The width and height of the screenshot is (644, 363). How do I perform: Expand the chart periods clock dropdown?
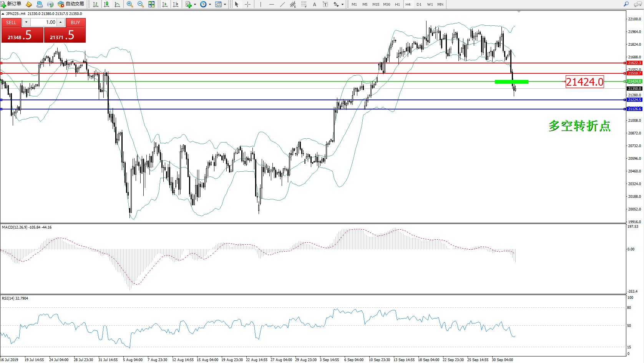(x=210, y=4)
